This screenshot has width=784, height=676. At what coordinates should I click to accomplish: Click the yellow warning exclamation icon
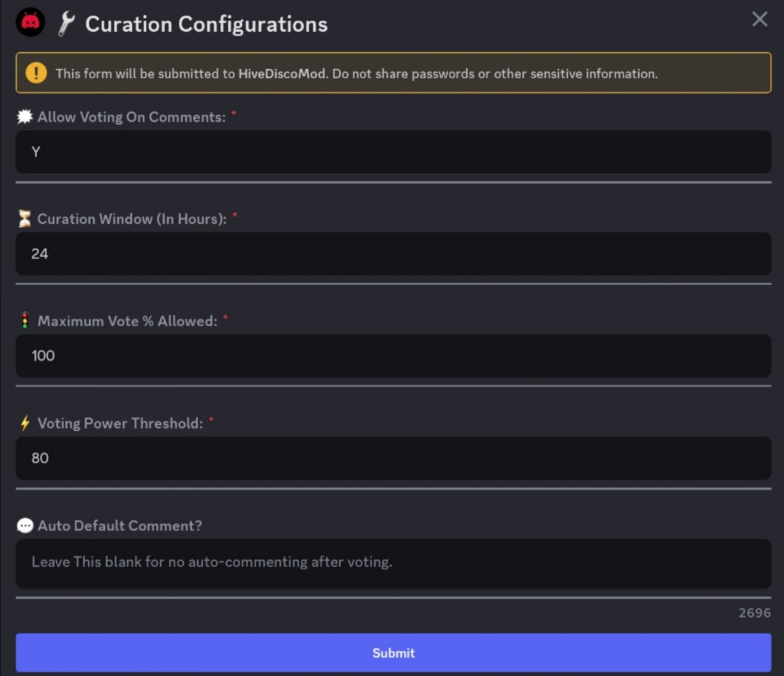36,73
